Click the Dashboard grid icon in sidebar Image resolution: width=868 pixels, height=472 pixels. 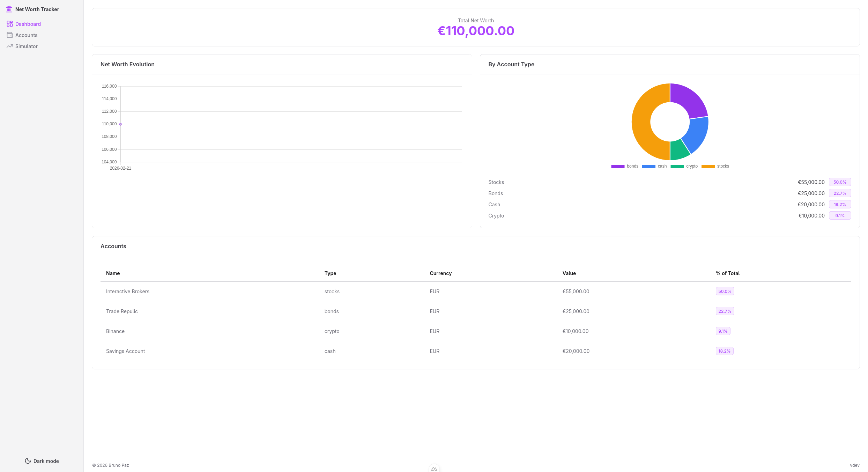[x=10, y=24]
